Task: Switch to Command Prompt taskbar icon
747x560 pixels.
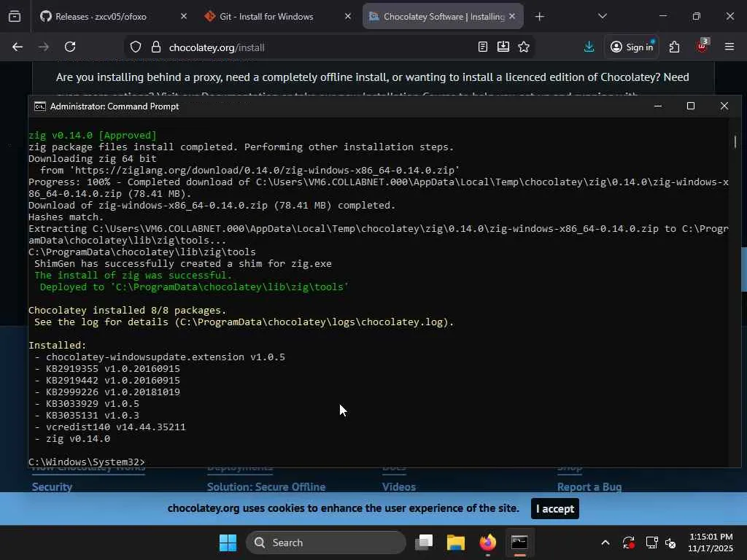Action: (519, 542)
